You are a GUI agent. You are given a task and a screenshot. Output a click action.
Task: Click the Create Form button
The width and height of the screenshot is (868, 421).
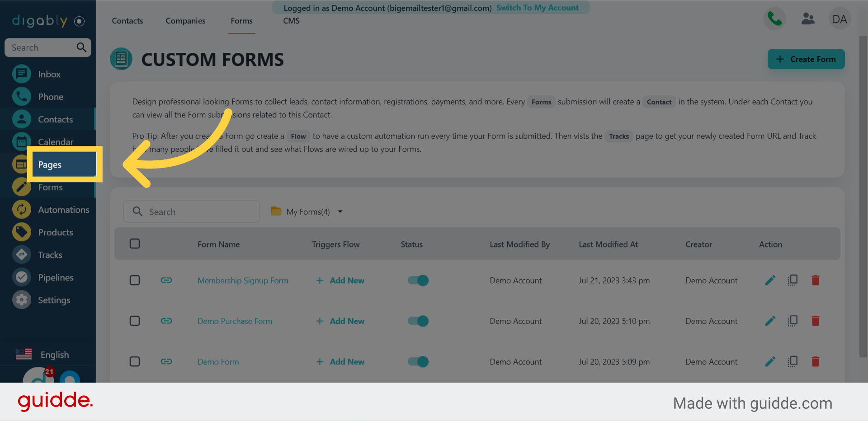[x=806, y=59]
